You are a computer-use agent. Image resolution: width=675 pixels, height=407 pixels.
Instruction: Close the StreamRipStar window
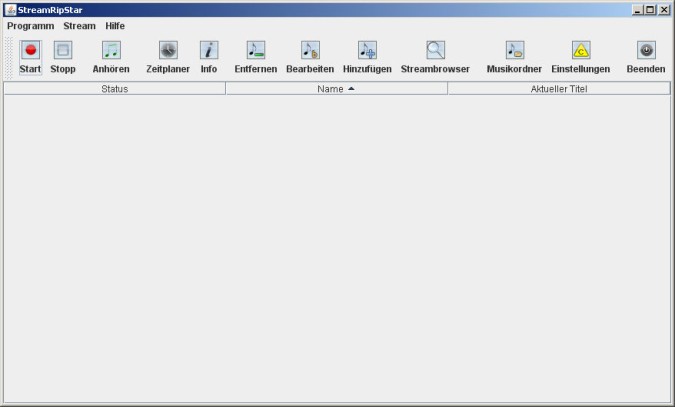(664, 9)
